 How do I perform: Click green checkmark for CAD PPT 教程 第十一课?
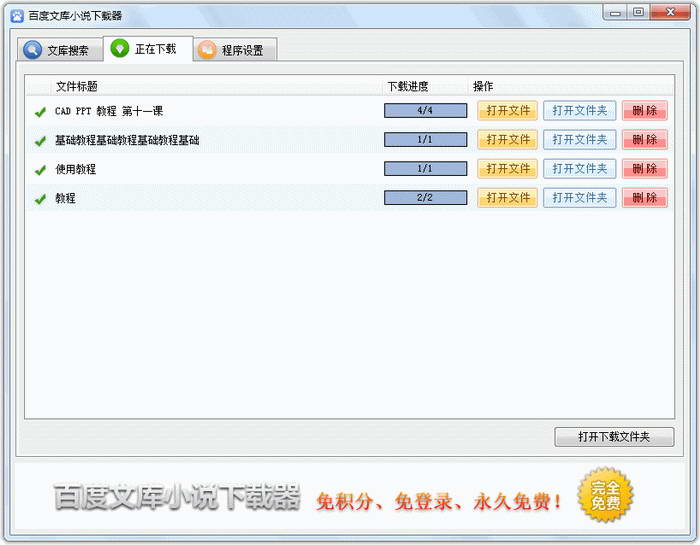click(40, 112)
